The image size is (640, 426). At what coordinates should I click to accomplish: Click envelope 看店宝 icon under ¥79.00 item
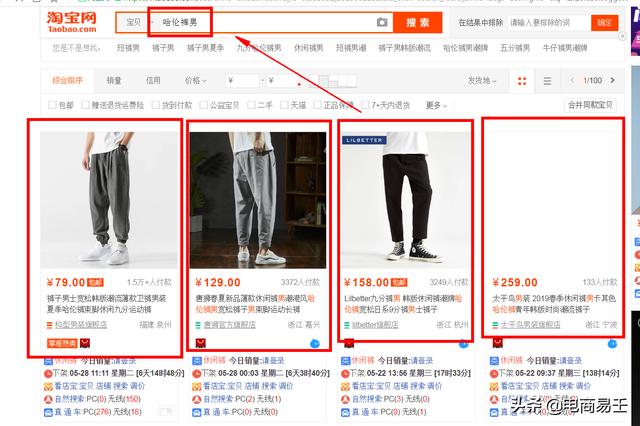pyautogui.click(x=48, y=386)
